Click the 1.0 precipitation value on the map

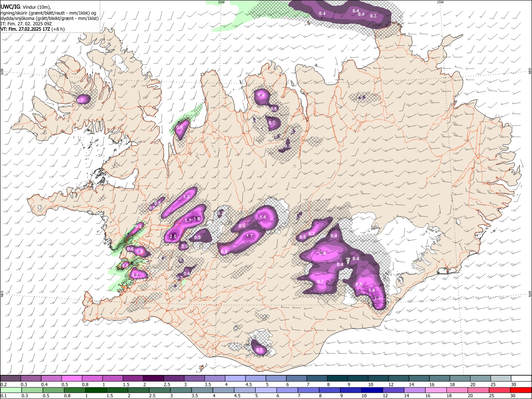(x=140, y=252)
